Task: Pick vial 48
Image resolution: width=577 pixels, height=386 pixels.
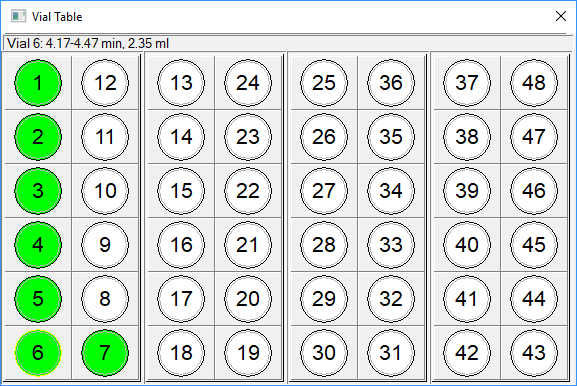Action: coord(534,83)
